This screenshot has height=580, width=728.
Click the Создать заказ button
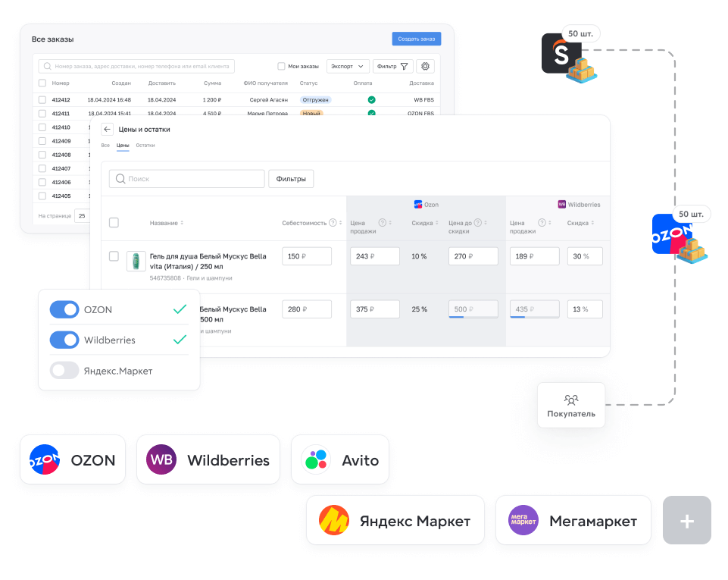[416, 39]
